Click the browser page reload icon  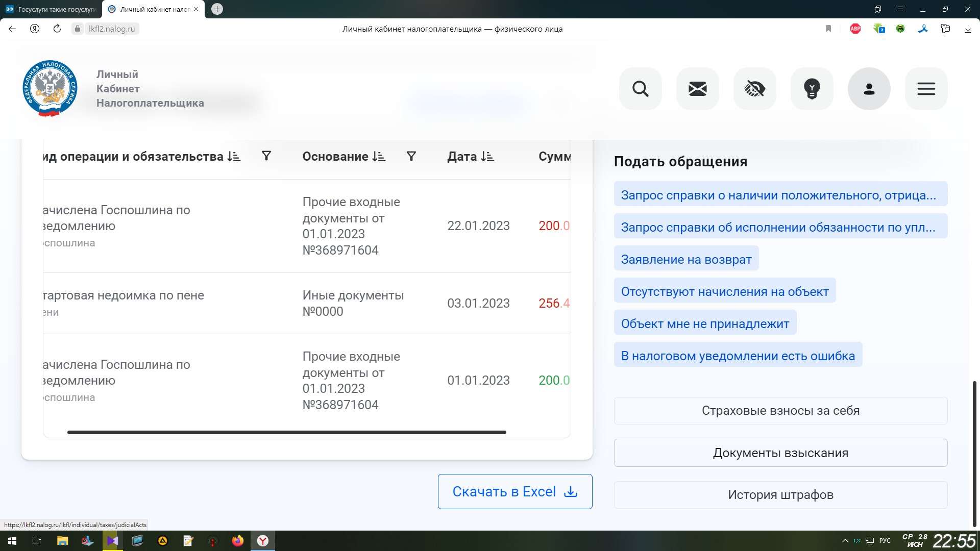(x=57, y=29)
